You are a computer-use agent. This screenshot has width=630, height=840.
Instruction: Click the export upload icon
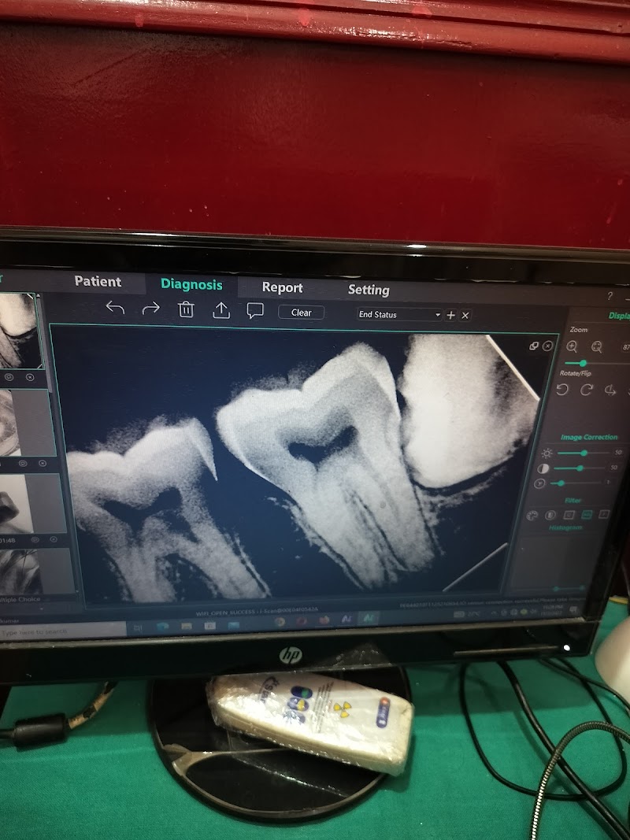221,310
